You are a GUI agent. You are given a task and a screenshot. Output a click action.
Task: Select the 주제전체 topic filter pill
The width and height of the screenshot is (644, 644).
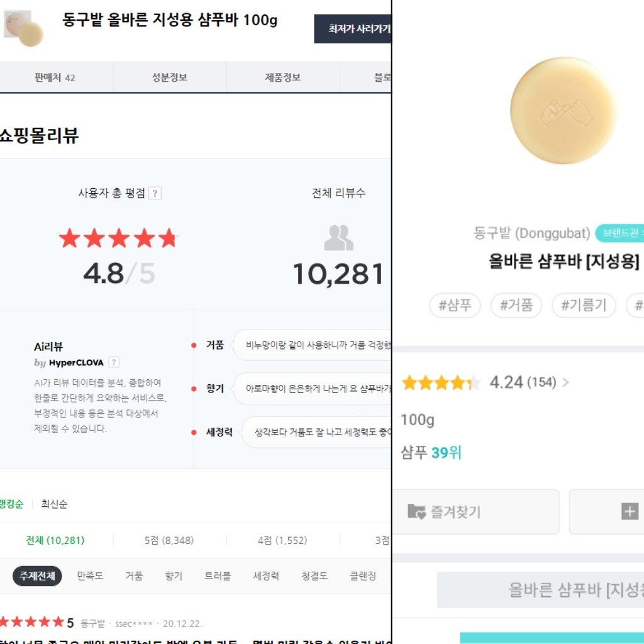click(37, 575)
